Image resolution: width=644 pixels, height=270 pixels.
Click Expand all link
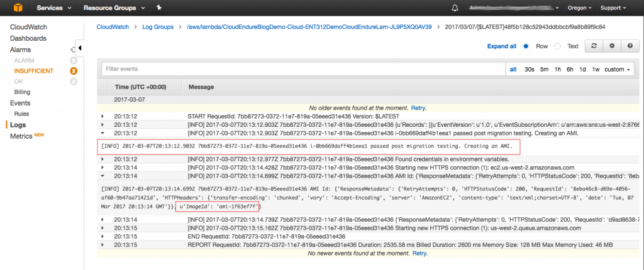[x=501, y=46]
